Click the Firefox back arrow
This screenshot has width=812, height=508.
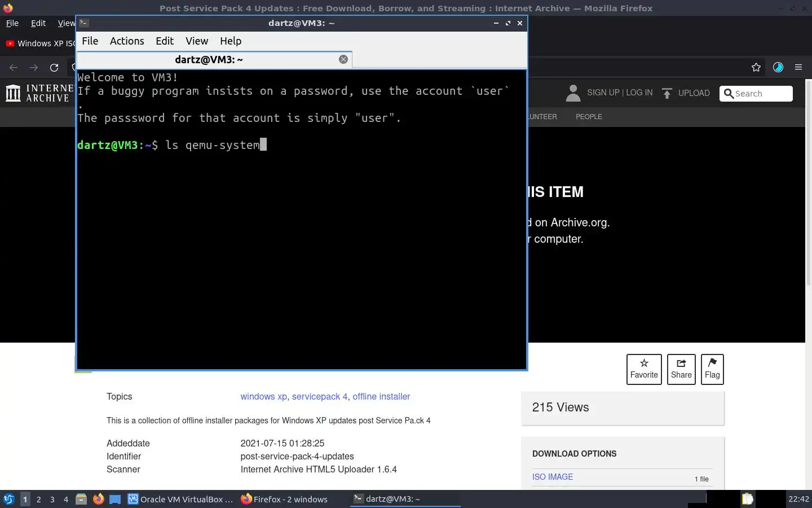14,68
